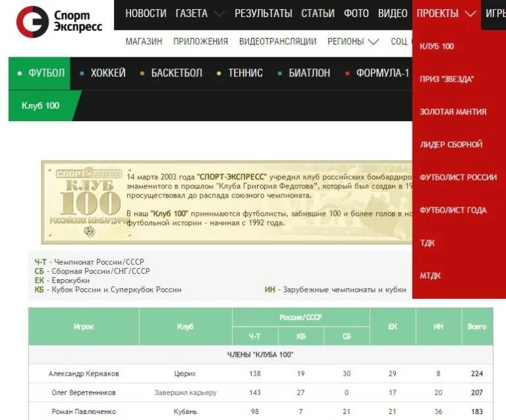Open the ПРИЛОЖЕНИЯ link
The height and width of the screenshot is (420, 506).
pos(200,41)
